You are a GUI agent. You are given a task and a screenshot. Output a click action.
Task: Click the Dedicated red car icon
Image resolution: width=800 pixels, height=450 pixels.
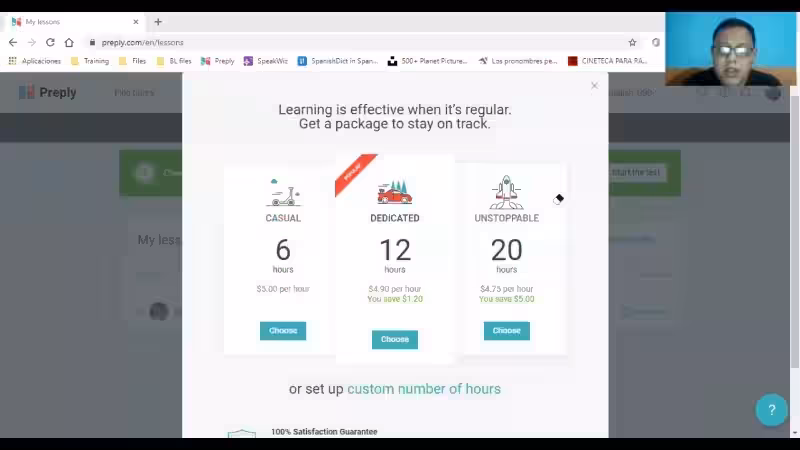coord(395,192)
